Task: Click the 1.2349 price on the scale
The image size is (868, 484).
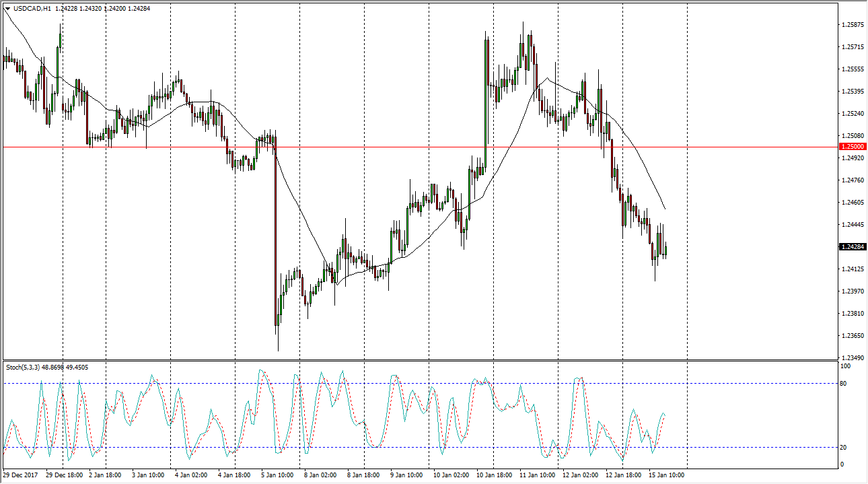Action: pos(851,357)
